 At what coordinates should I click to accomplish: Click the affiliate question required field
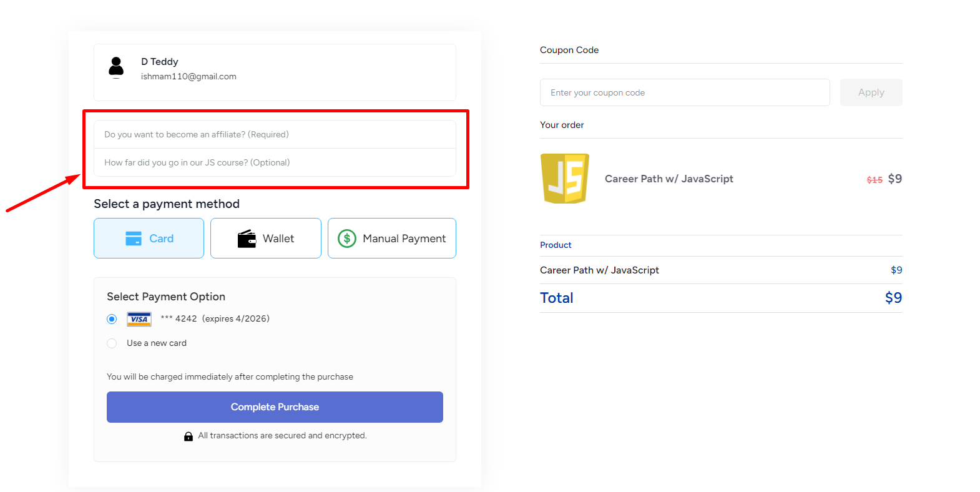275,134
